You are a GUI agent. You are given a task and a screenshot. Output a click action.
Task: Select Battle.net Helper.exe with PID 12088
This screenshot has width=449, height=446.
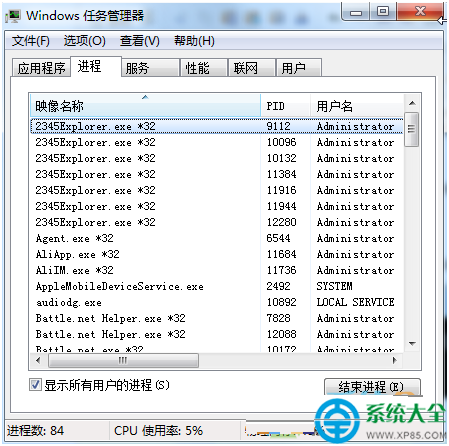coord(217,334)
